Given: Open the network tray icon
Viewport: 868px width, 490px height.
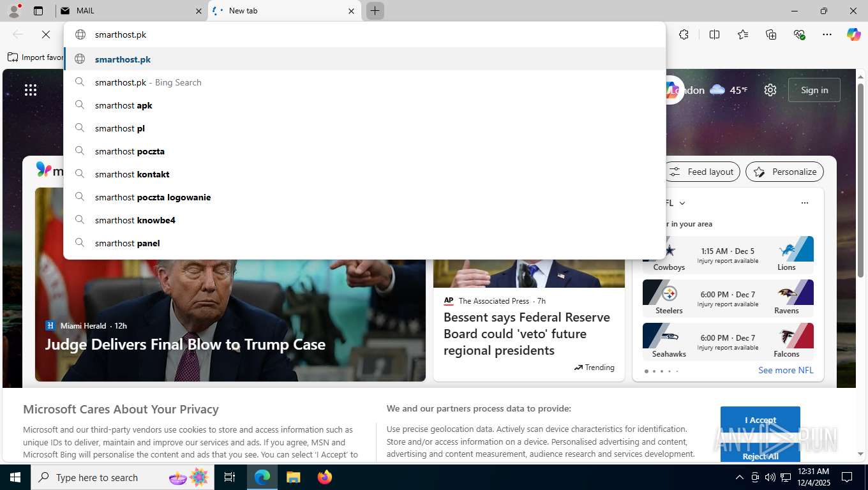Looking at the screenshot, I should click(x=785, y=477).
